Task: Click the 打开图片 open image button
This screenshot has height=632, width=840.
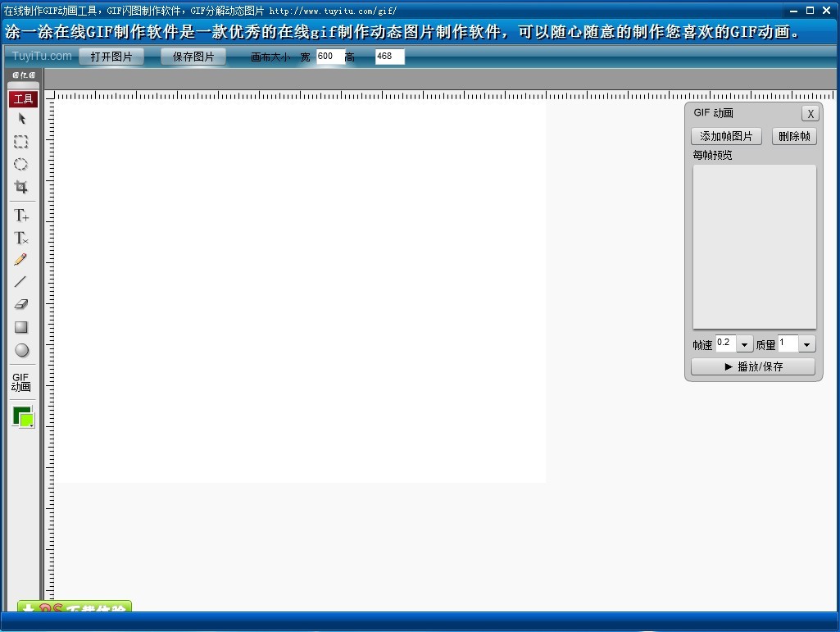Action: [x=111, y=57]
